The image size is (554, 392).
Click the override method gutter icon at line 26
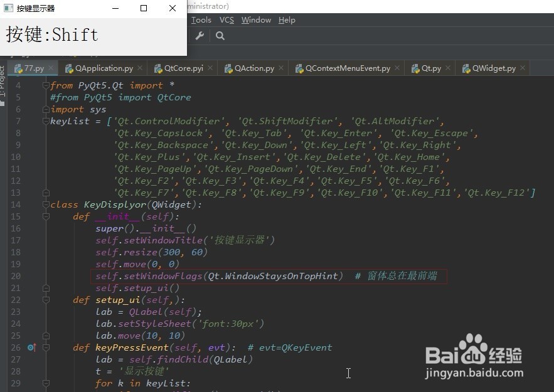(32, 348)
